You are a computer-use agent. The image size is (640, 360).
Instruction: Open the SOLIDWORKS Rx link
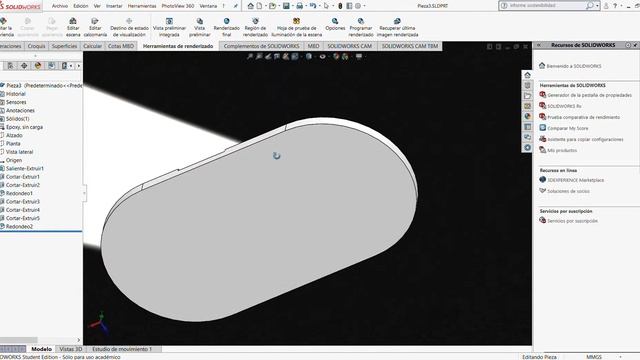pyautogui.click(x=564, y=106)
